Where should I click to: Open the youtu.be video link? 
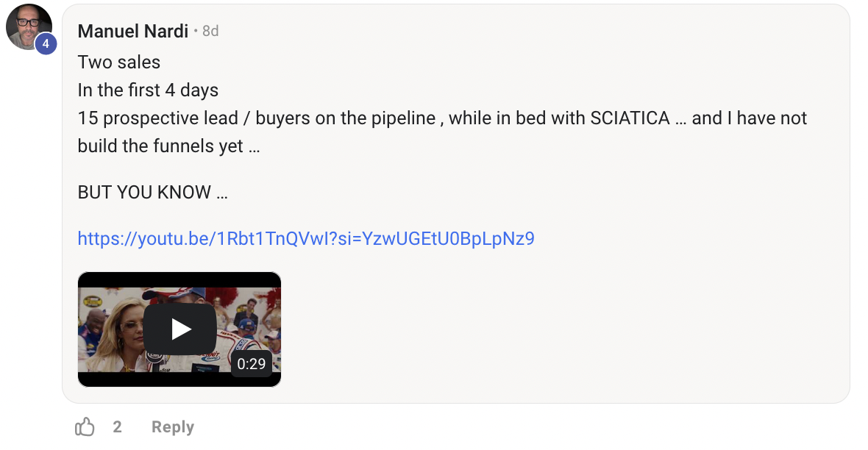click(305, 238)
